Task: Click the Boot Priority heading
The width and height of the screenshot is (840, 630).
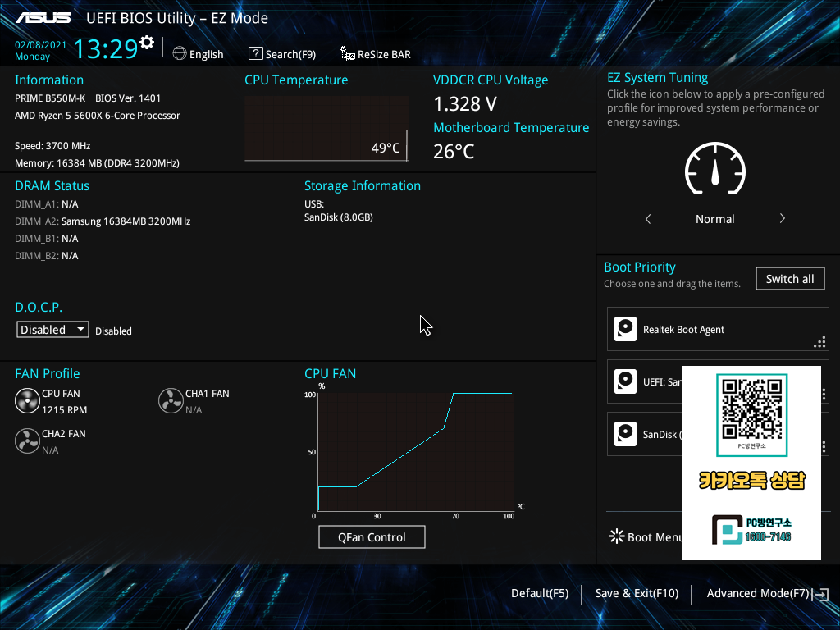Action: [x=640, y=267]
